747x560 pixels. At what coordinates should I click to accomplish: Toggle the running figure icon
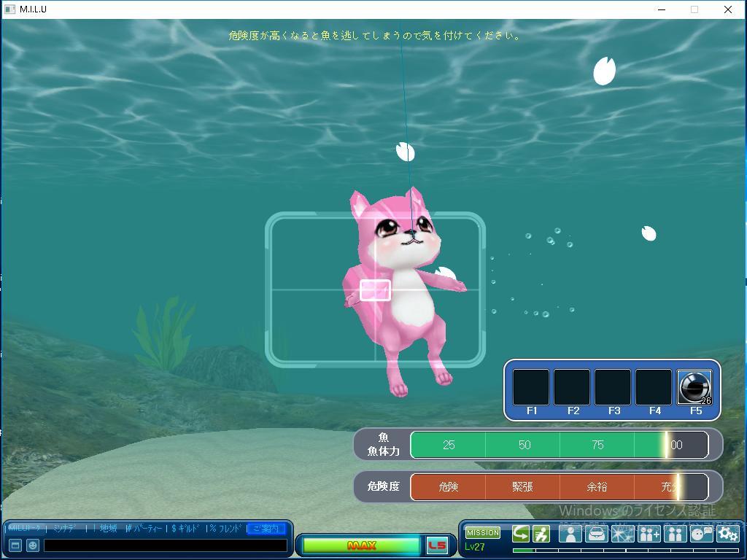541,534
